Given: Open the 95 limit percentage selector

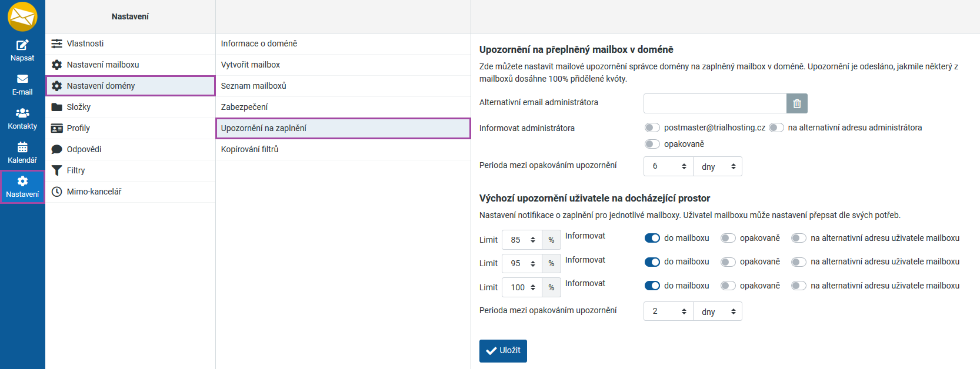Looking at the screenshot, I should tap(522, 263).
